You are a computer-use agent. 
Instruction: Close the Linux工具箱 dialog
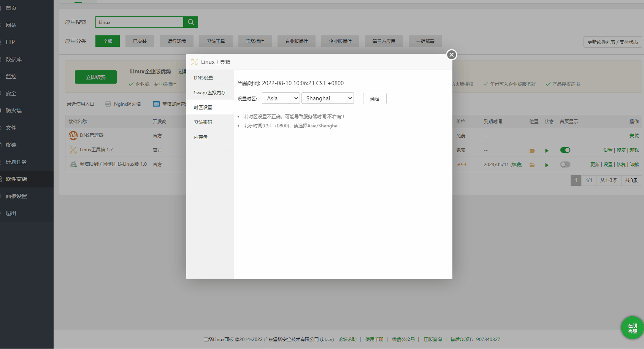451,55
